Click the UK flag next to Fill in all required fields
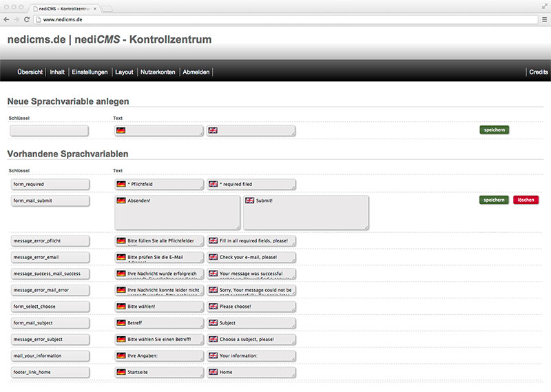551x392 pixels. pos(214,240)
